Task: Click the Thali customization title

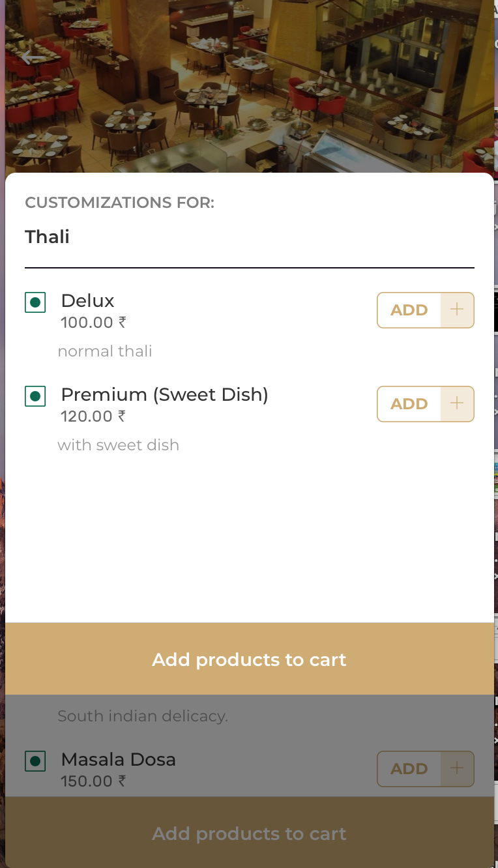Action: click(47, 237)
